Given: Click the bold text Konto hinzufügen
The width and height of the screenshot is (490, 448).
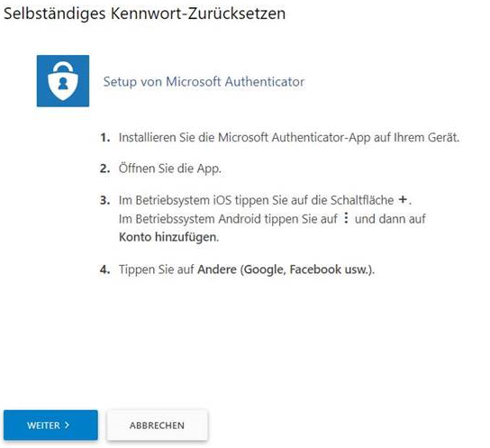Looking at the screenshot, I should pyautogui.click(x=168, y=237).
